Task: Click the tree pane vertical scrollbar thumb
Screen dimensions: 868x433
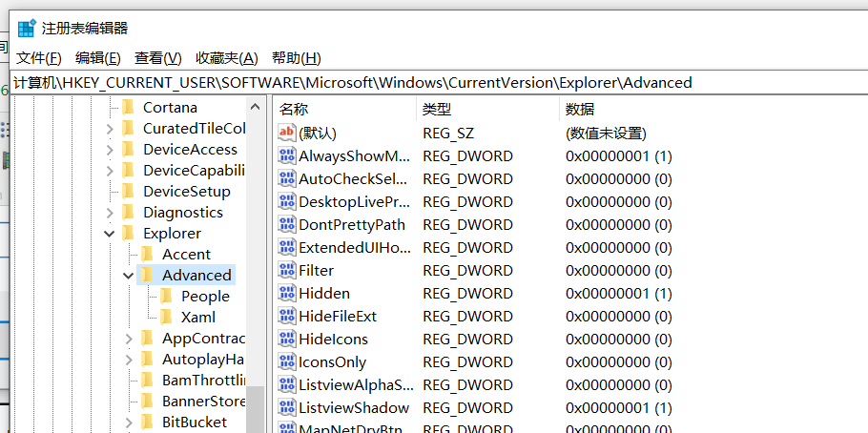Action: coord(256,410)
